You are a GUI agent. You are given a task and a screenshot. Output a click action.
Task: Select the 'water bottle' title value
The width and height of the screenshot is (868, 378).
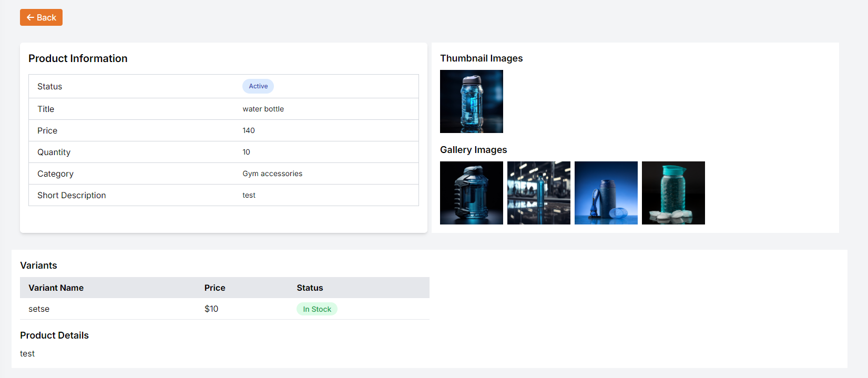[x=263, y=109]
